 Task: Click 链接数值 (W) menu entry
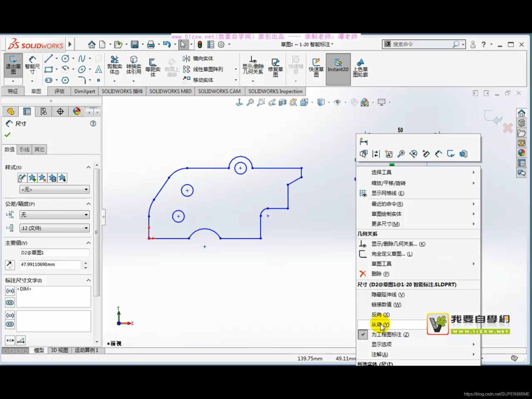[x=418, y=304]
